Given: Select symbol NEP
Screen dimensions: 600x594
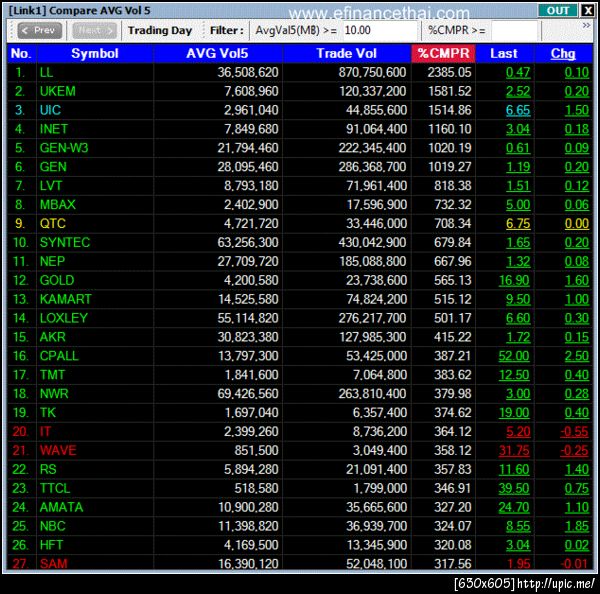Looking at the screenshot, I should click(52, 261).
